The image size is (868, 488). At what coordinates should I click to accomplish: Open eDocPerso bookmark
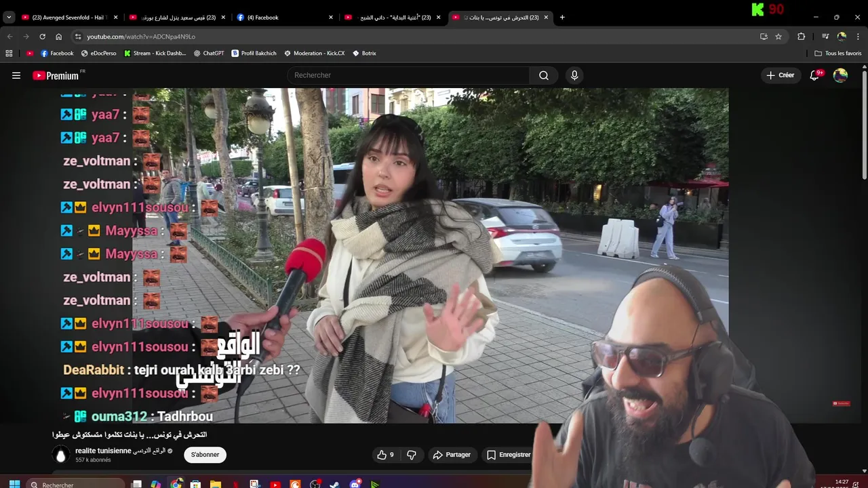98,53
